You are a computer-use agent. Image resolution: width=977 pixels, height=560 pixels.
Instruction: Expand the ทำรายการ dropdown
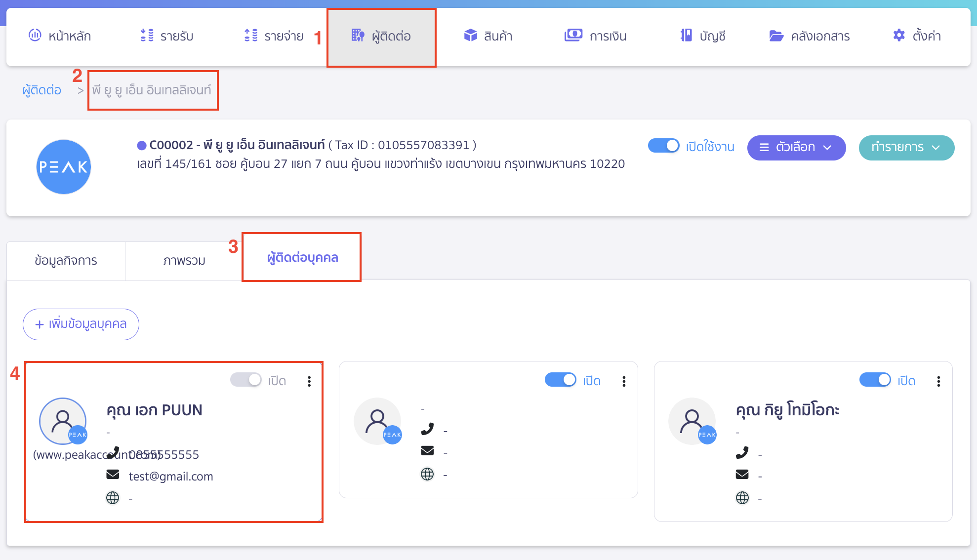click(906, 148)
